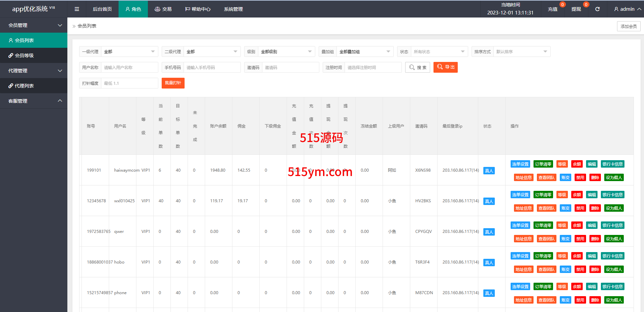Expand the 一级代理 dropdown

(129, 51)
